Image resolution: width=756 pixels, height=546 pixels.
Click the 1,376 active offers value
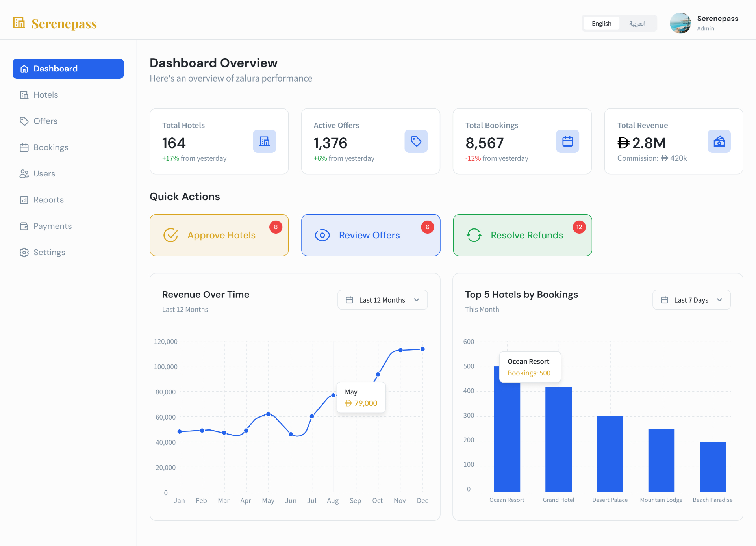pos(330,143)
